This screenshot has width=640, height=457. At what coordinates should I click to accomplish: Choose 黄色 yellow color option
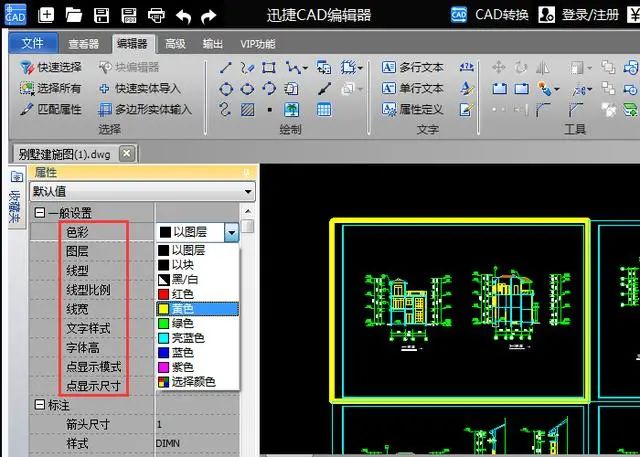(x=198, y=309)
